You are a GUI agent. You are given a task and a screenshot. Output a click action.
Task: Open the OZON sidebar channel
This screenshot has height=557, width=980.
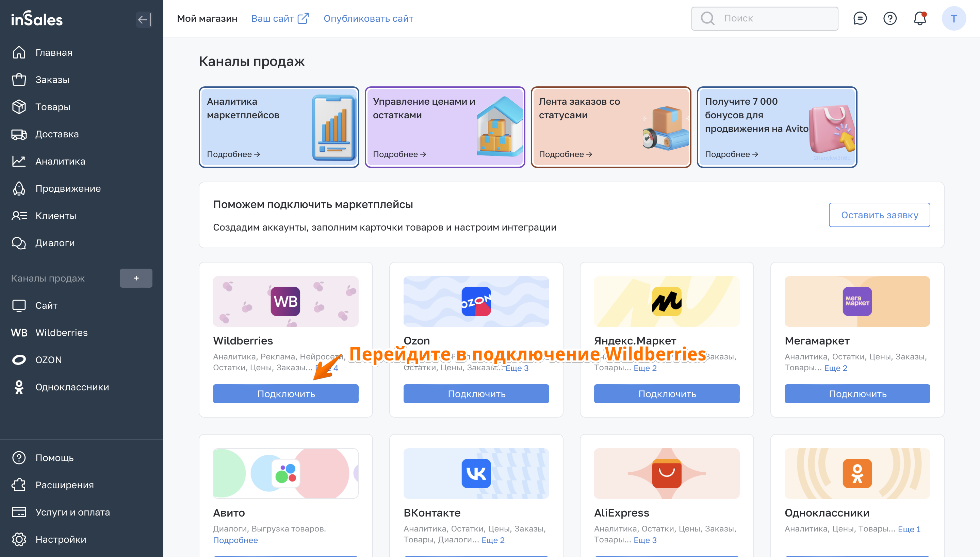coord(48,360)
